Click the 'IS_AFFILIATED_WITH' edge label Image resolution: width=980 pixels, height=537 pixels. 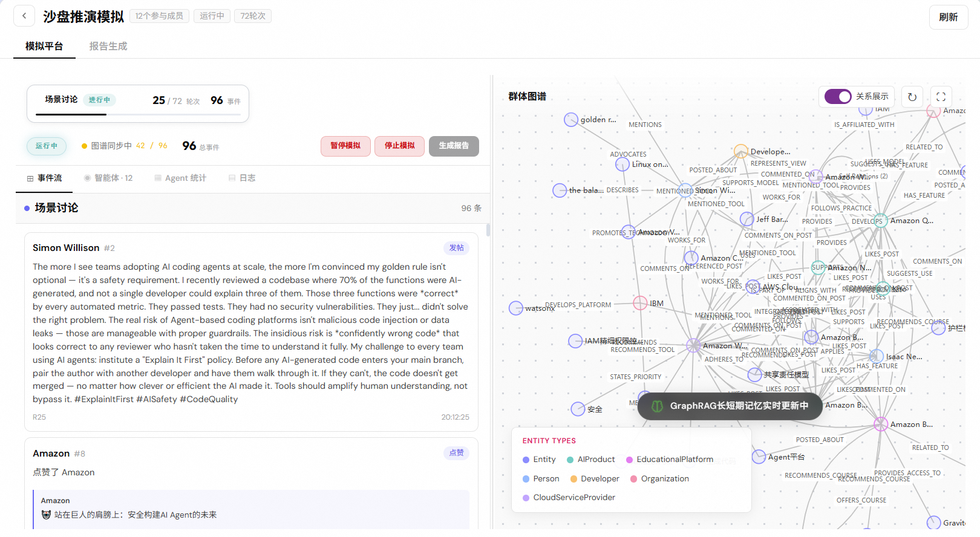pos(864,125)
